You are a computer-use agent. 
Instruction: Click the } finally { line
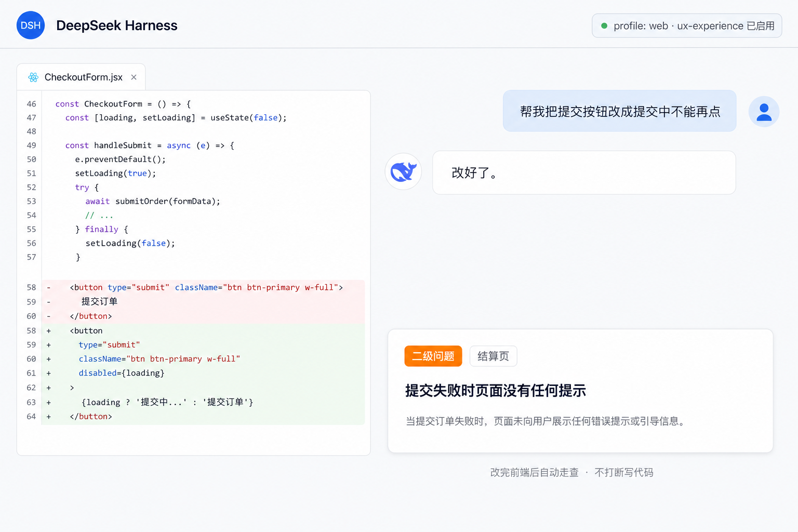point(102,230)
